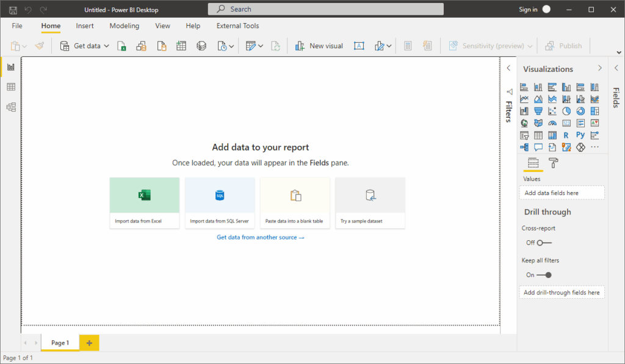Select the R script visual
The height and width of the screenshot is (364, 625).
coord(566,135)
